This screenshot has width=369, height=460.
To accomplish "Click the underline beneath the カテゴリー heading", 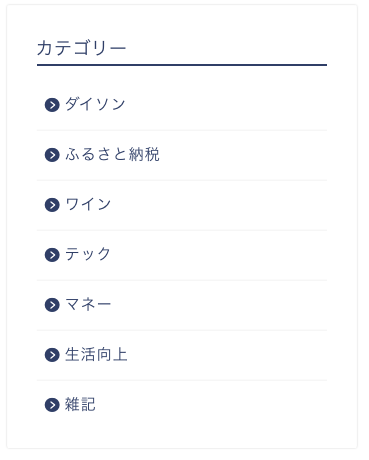I will pos(182,65).
